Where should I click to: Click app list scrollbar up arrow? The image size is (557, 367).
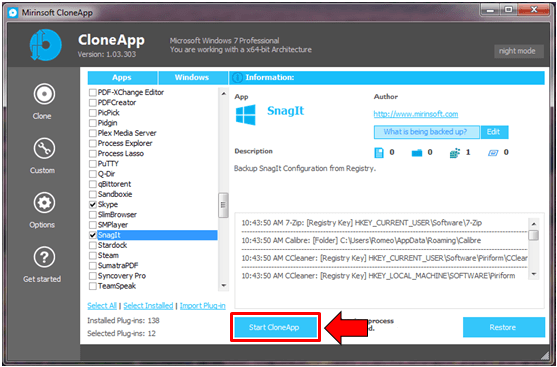[x=223, y=94]
